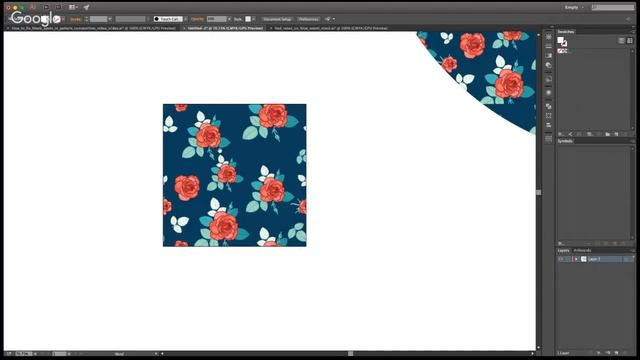The height and width of the screenshot is (360, 640).
Task: Open the Transform panel icon in the dock
Action: [549, 116]
